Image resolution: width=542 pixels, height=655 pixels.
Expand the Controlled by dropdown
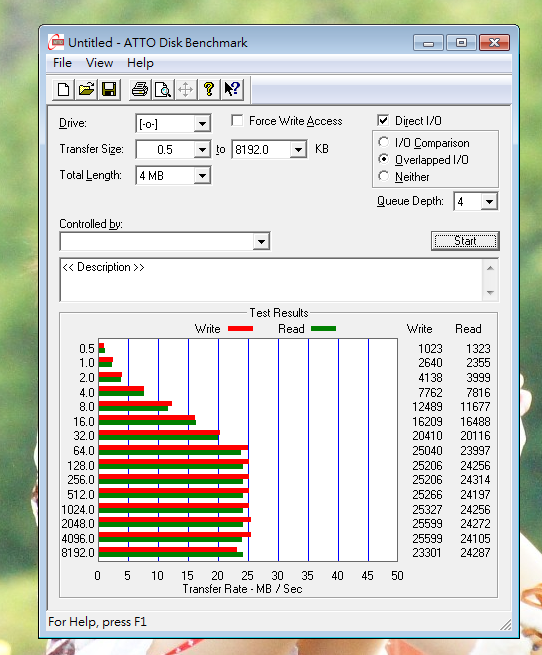click(x=261, y=241)
